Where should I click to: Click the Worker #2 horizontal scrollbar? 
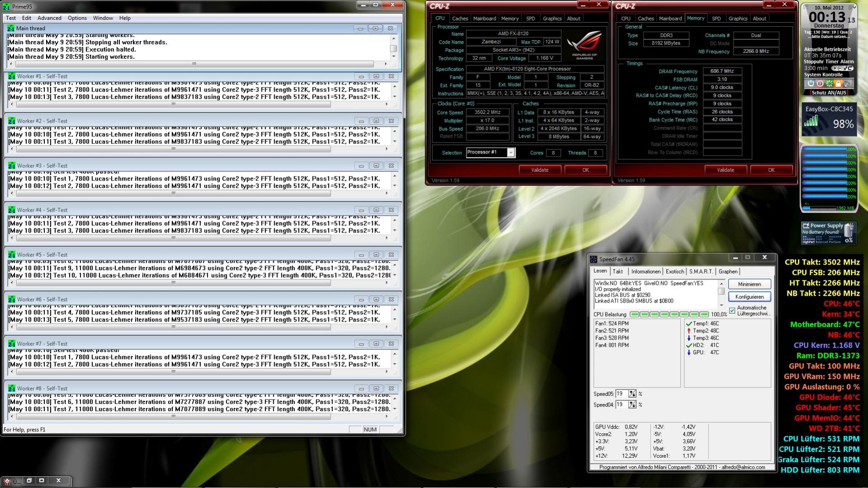pos(199,149)
